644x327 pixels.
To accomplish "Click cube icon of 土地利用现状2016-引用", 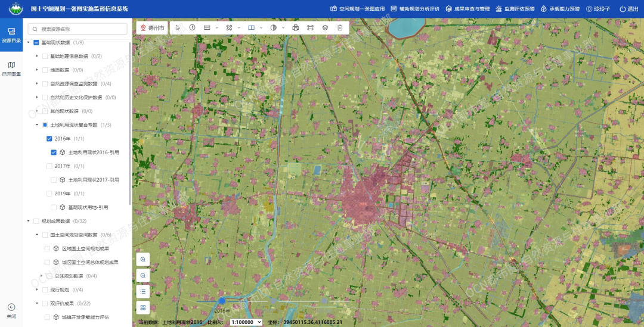I will (x=63, y=152).
